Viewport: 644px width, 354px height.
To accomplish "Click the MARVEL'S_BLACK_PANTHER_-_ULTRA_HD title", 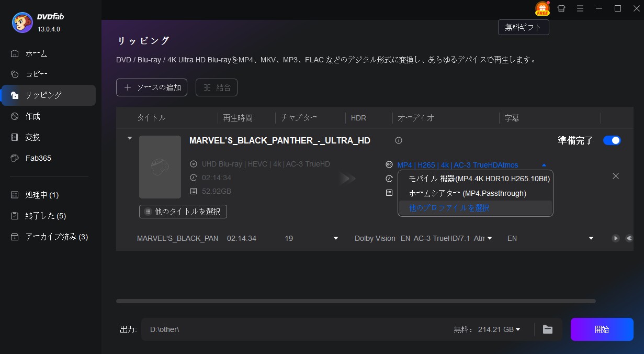I will (280, 140).
